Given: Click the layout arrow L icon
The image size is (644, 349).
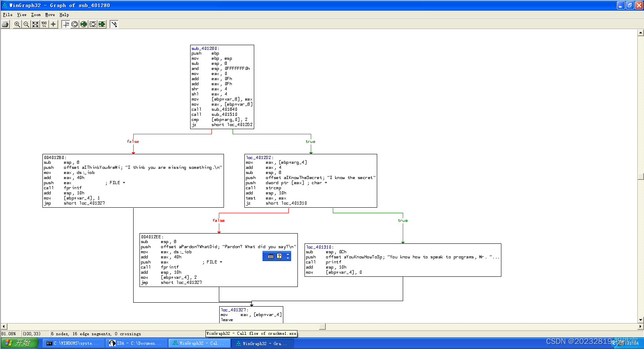Looking at the screenshot, I should click(114, 24).
